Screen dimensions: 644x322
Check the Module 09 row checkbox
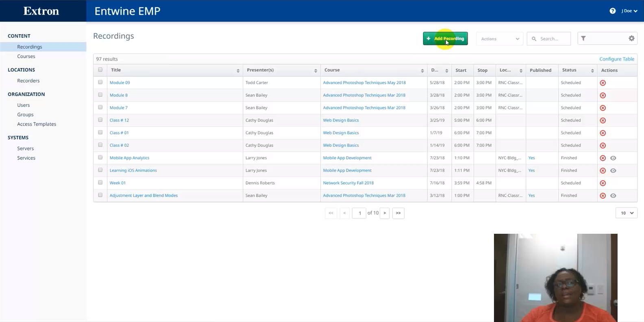(100, 82)
